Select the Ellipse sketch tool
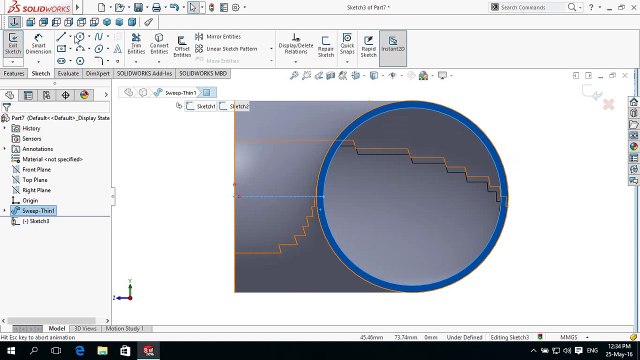 (x=99, y=49)
